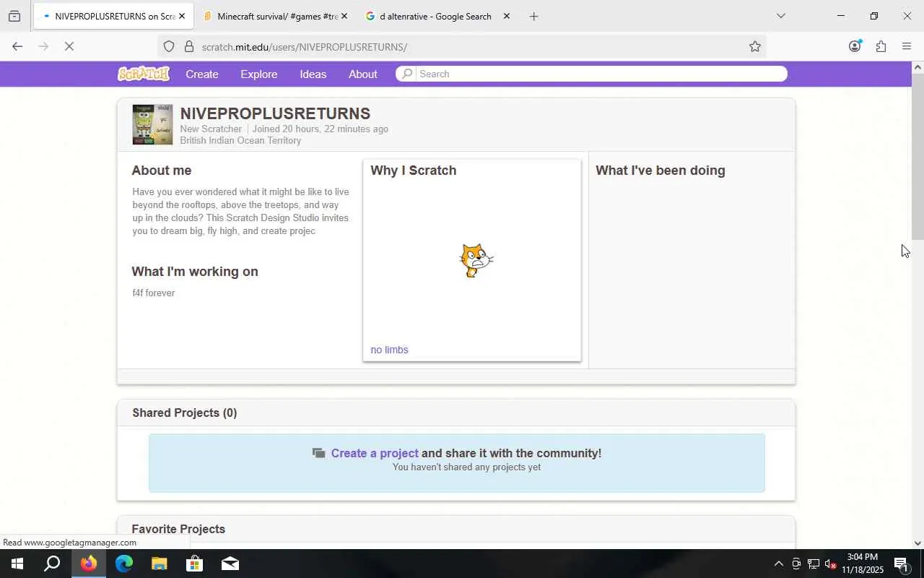Close the Minecraft survival tab
Viewport: 924px width, 578px height.
(x=344, y=16)
